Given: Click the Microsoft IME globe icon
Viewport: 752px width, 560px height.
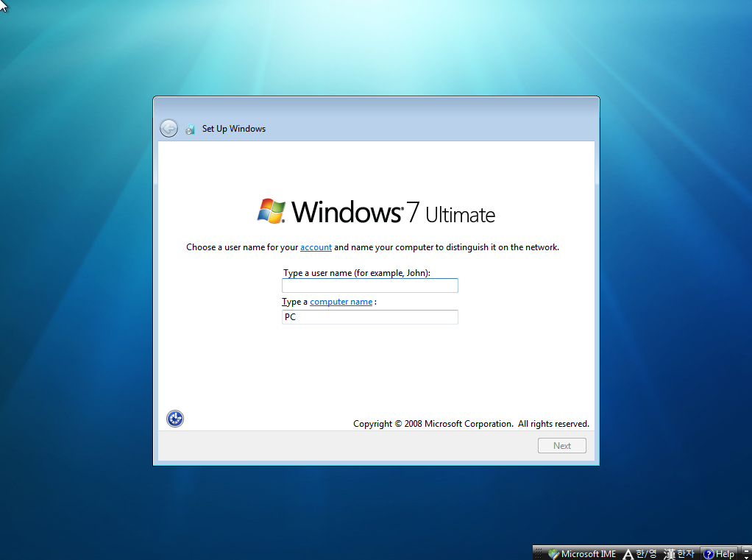Looking at the screenshot, I should 553,554.
